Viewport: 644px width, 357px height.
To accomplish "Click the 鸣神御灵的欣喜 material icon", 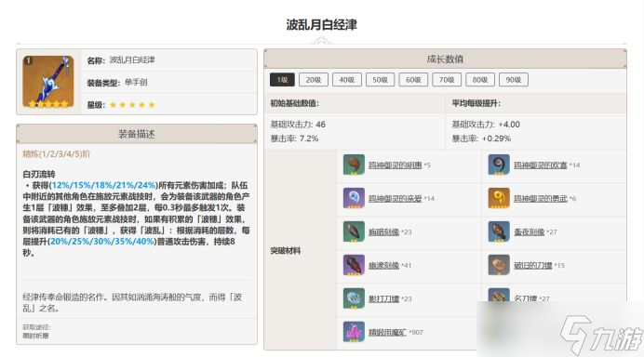I will click(499, 165).
